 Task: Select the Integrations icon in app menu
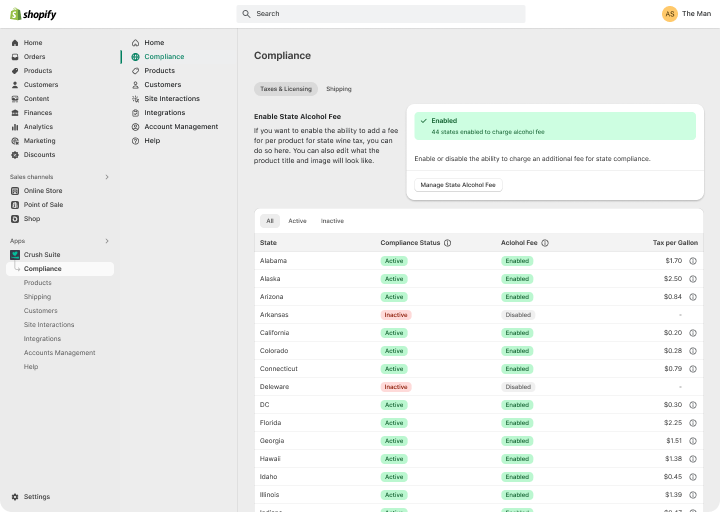point(135,113)
